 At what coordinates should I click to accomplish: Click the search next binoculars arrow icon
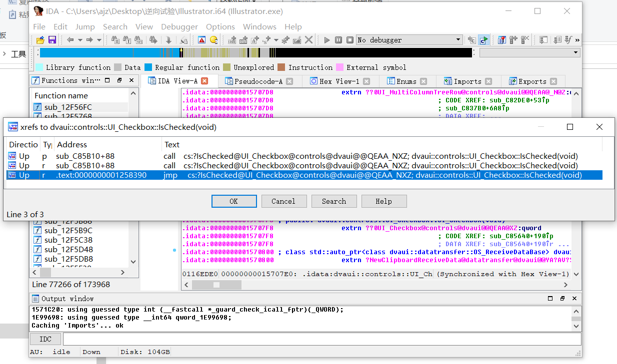[x=153, y=40]
